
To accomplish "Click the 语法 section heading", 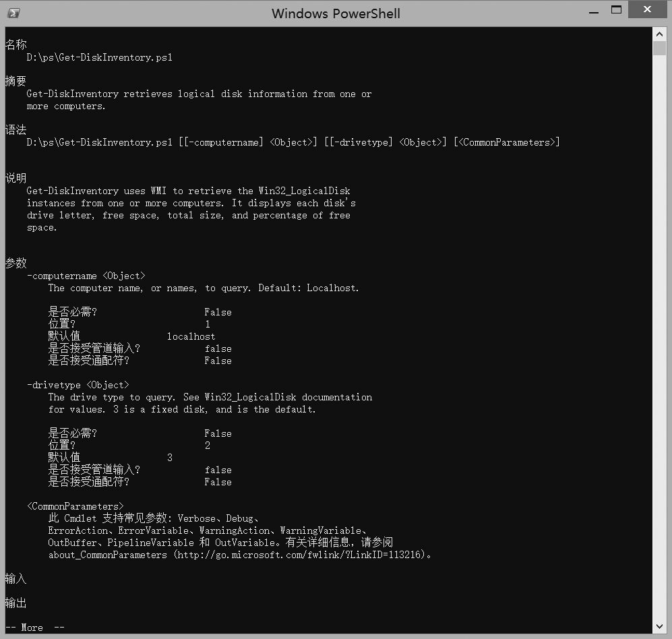I will pos(16,129).
